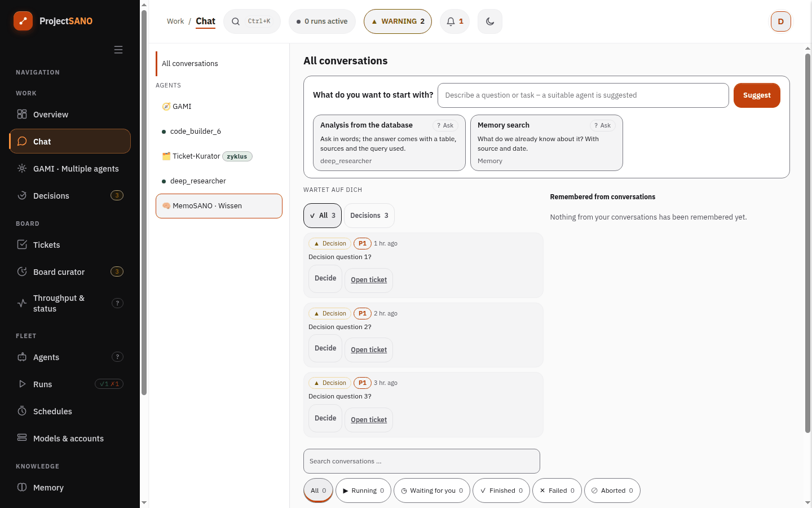Click the Suggest button
Image resolution: width=812 pixels, height=508 pixels.
click(x=757, y=95)
